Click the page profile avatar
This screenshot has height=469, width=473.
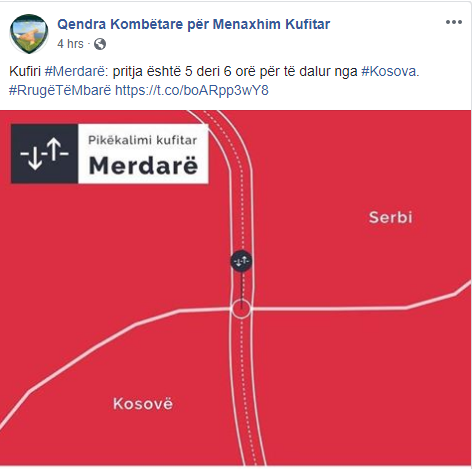(29, 34)
